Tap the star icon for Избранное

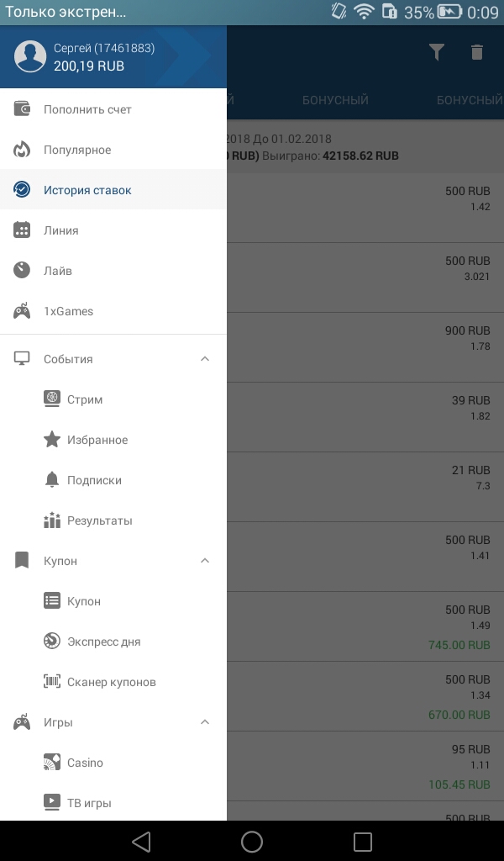(52, 440)
